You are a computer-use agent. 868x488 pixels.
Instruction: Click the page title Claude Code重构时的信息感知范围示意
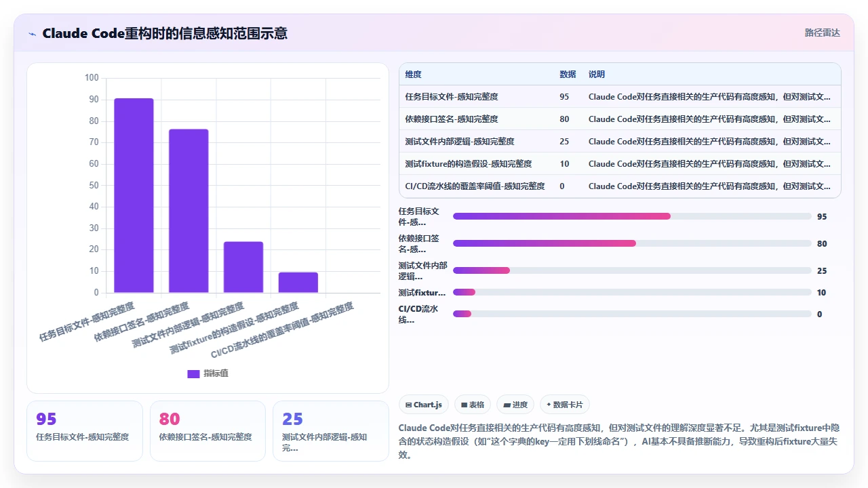165,33
